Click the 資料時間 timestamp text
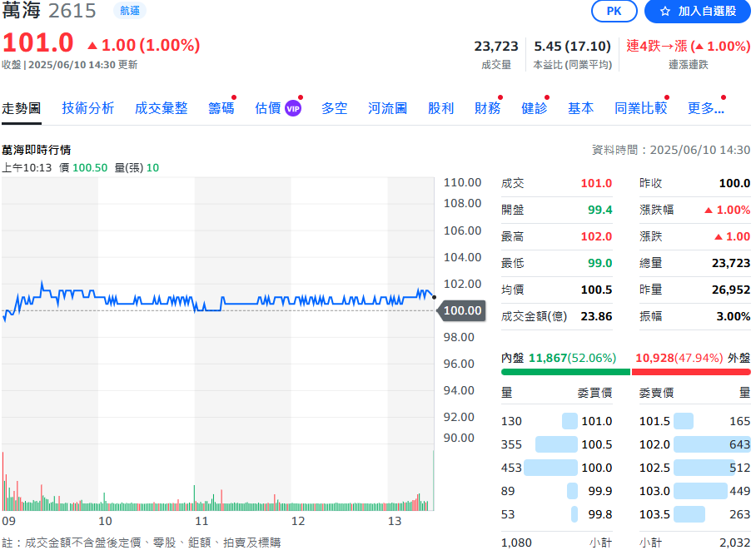 [x=671, y=150]
